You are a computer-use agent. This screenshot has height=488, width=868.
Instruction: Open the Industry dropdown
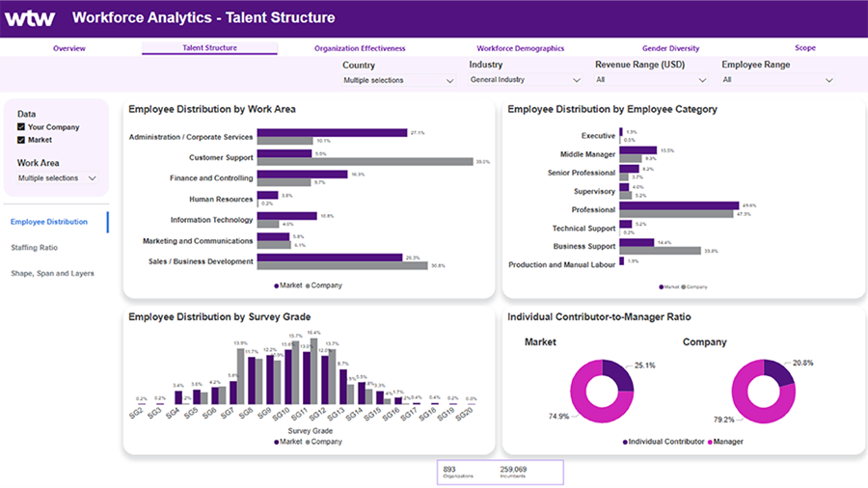[525, 80]
